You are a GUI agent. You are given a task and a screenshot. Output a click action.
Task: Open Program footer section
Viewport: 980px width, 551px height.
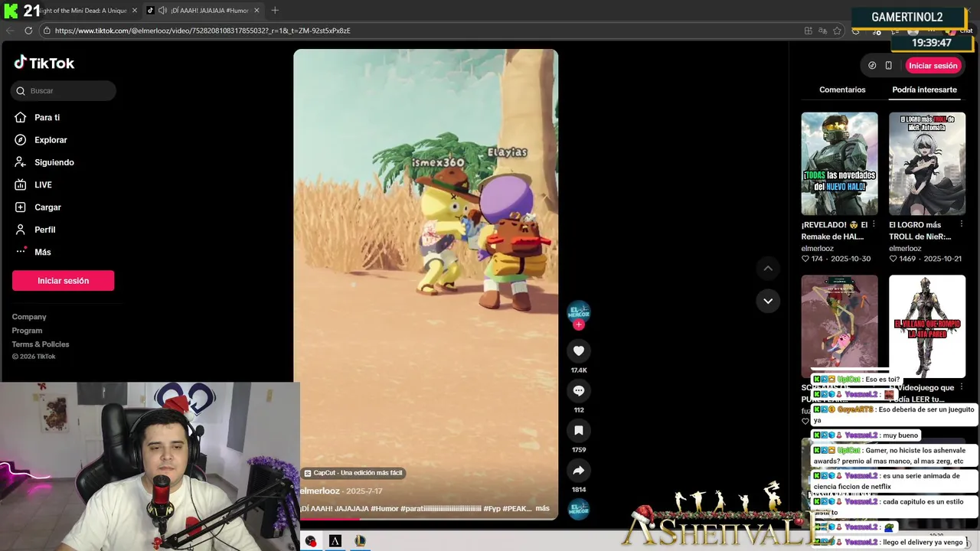[27, 331]
